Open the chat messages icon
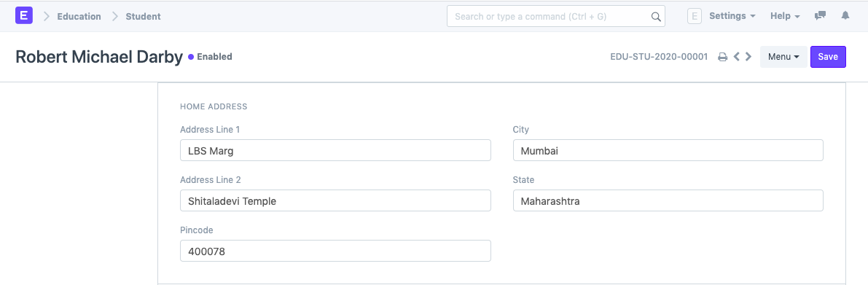Image resolution: width=868 pixels, height=285 pixels. [x=821, y=16]
